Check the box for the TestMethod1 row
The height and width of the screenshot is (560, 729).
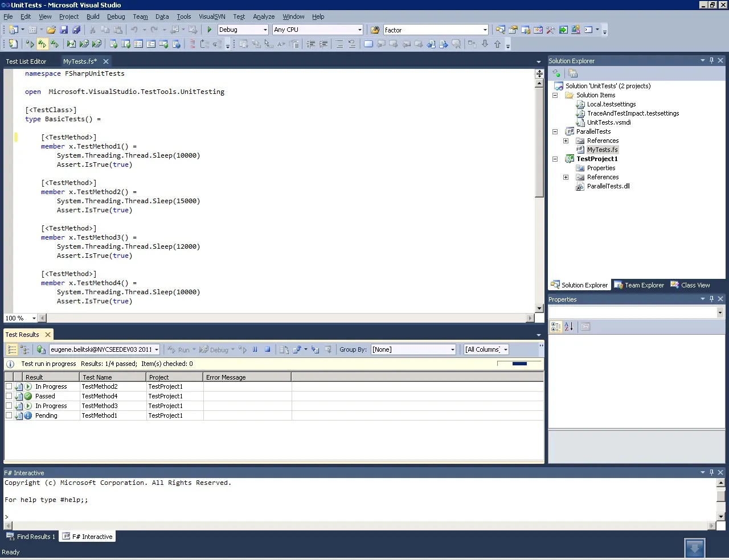click(x=9, y=415)
